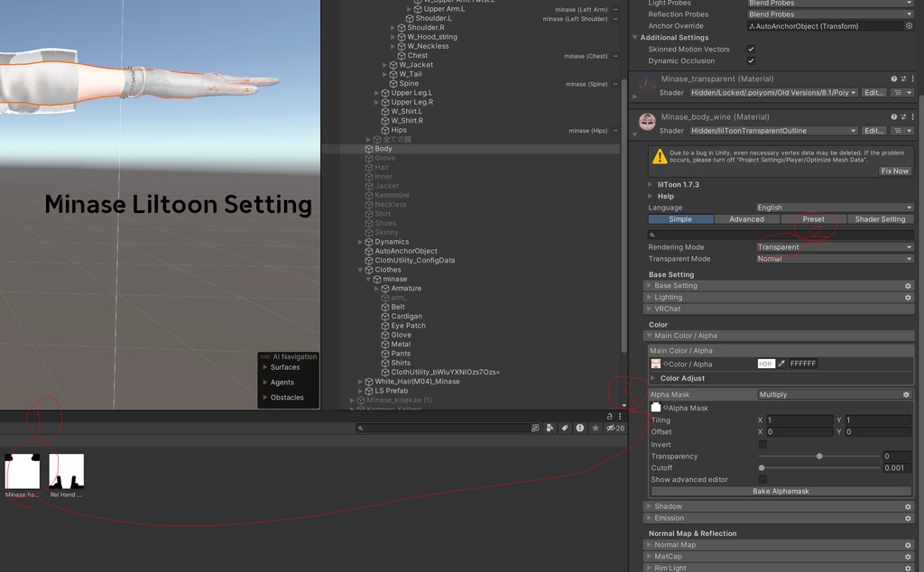Screen dimensions: 924x572
Task: Open the Shadow section gear icon
Action: tap(908, 506)
